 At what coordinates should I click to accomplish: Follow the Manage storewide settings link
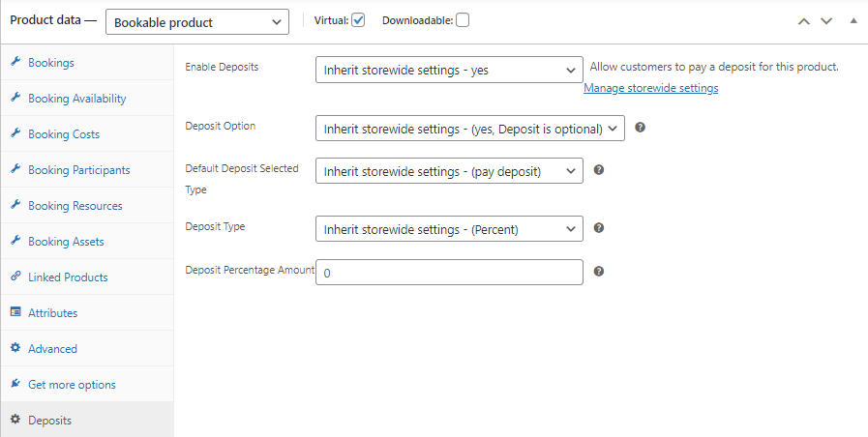pyautogui.click(x=650, y=88)
